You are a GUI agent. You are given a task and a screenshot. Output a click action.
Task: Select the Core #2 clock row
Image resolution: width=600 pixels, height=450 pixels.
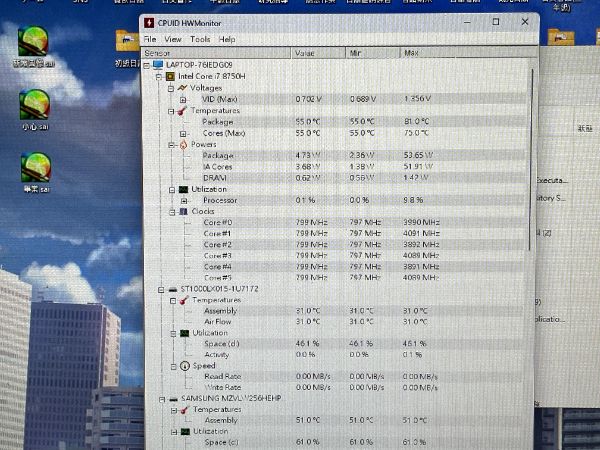coord(363,245)
